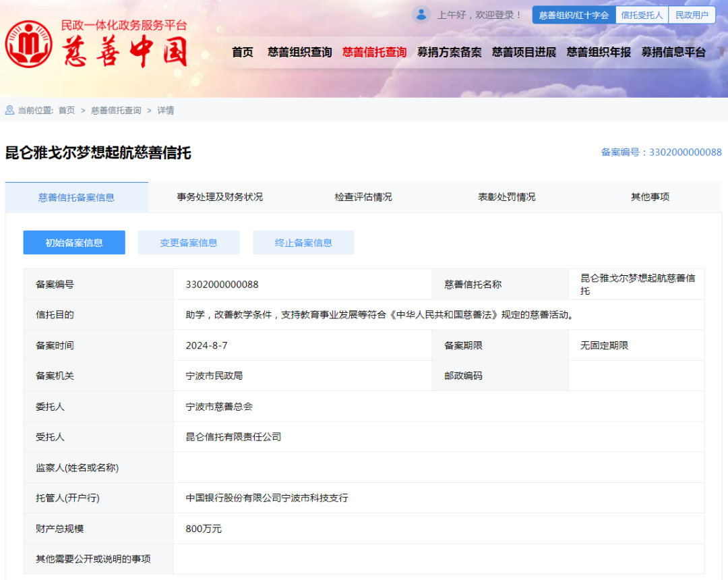Click the 慈善信托查询 breadcrumb link
This screenshot has width=728, height=580.
[116, 111]
